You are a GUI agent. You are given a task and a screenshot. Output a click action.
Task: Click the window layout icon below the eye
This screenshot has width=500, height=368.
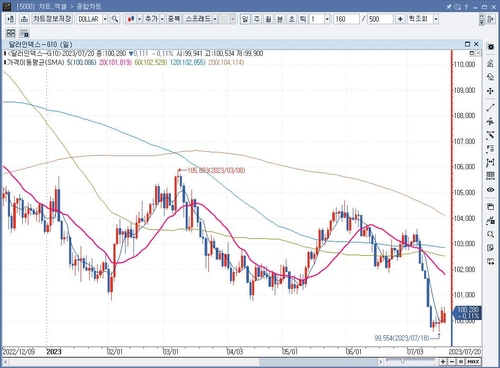pyautogui.click(x=491, y=207)
